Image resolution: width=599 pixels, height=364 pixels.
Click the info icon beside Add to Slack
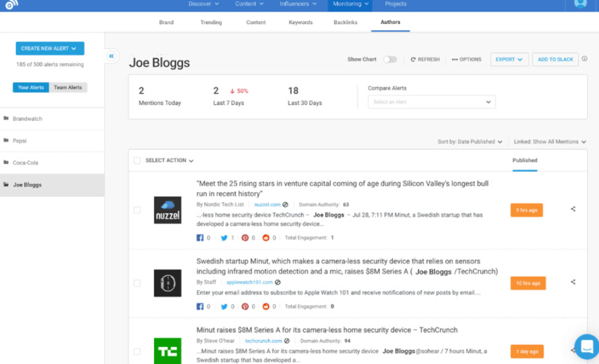pos(584,59)
